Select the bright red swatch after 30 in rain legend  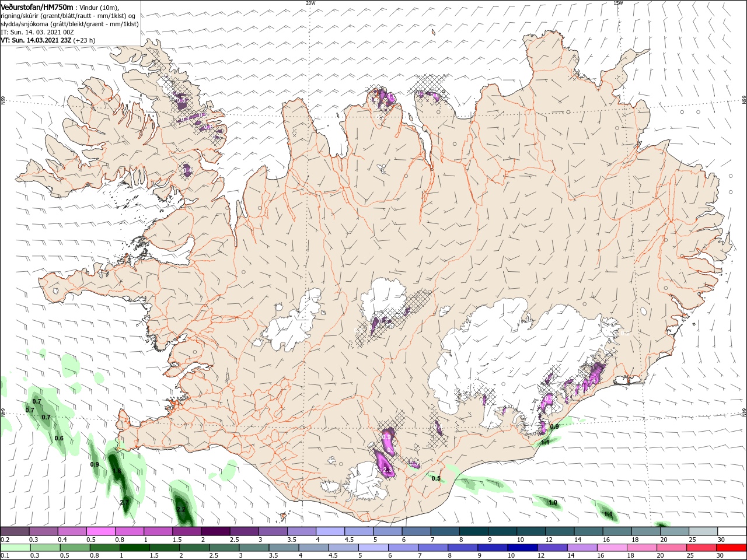click(731, 548)
